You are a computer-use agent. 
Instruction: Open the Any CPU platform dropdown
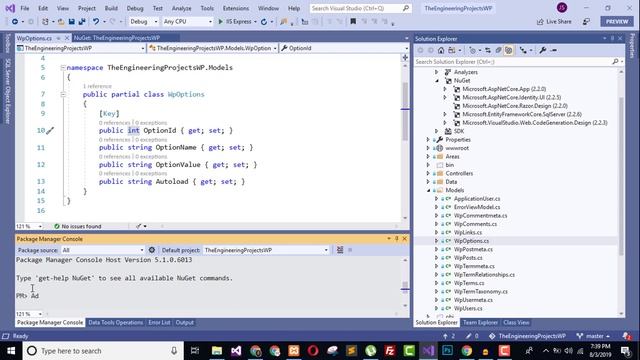[187, 22]
